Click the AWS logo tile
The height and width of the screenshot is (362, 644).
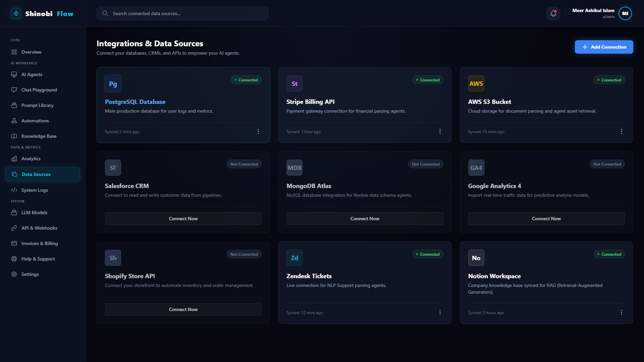coord(476,83)
